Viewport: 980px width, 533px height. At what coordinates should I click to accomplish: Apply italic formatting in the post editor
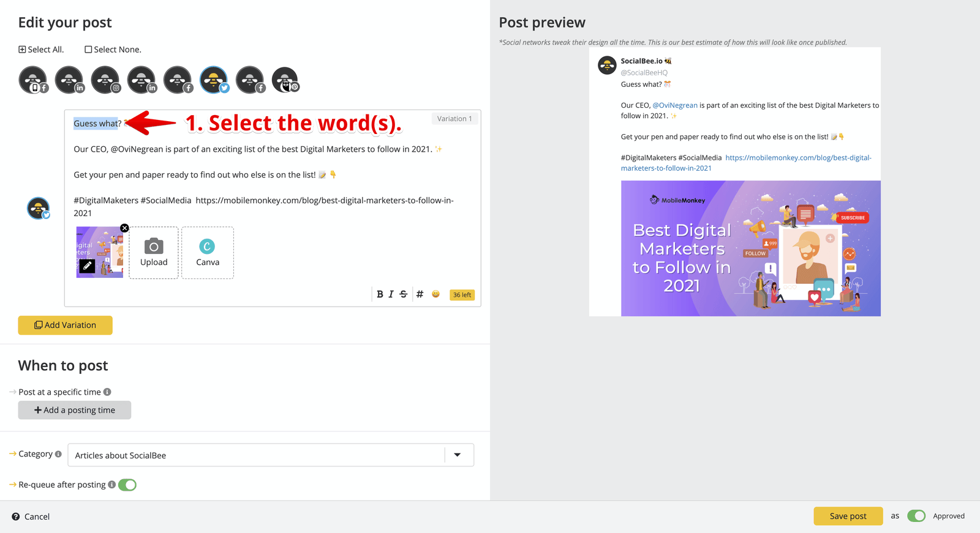[x=391, y=294]
